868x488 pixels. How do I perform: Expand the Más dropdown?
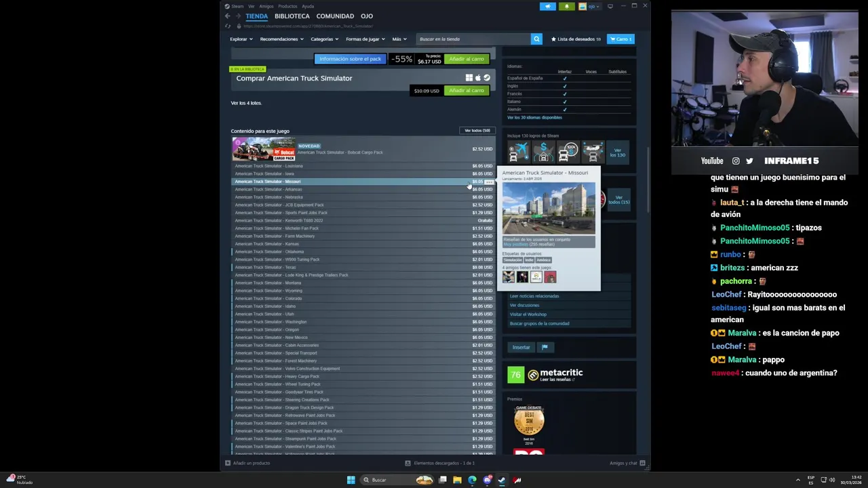point(399,39)
